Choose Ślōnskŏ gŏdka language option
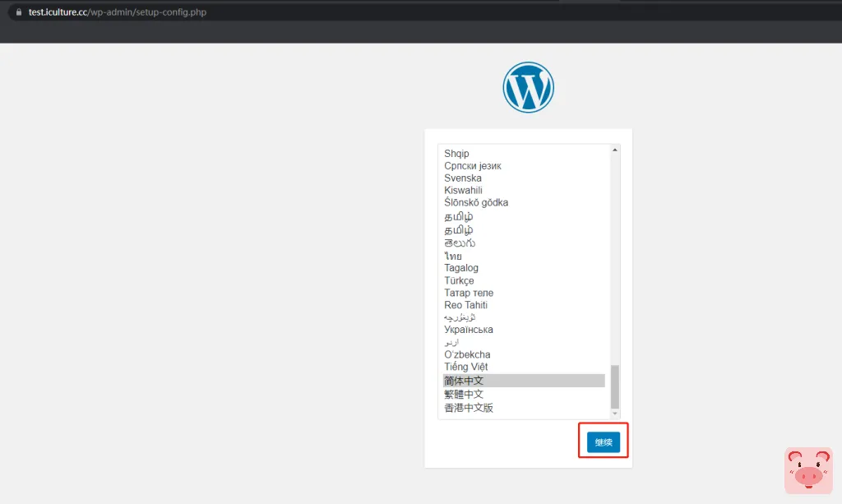The height and width of the screenshot is (504, 842). (524, 203)
